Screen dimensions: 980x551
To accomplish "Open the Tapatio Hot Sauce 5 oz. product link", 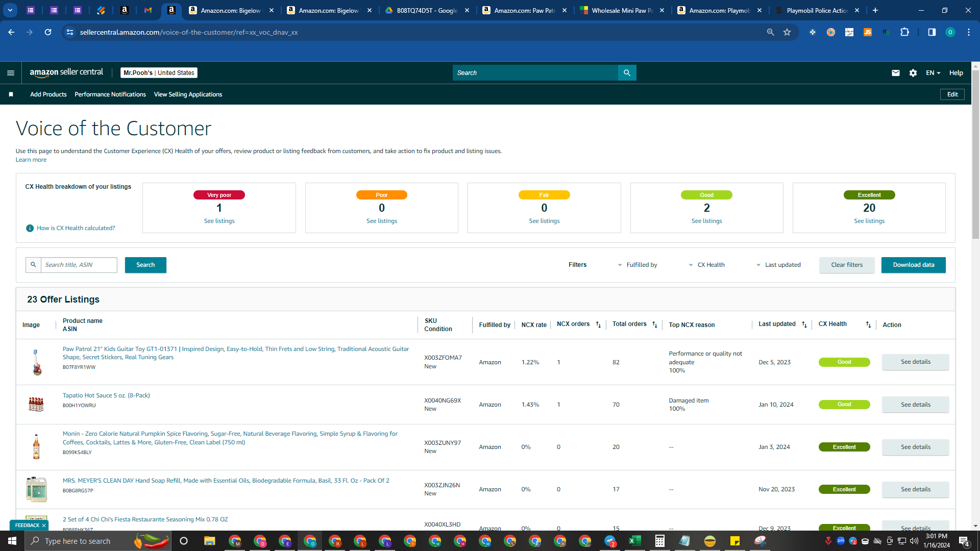I will tap(106, 395).
